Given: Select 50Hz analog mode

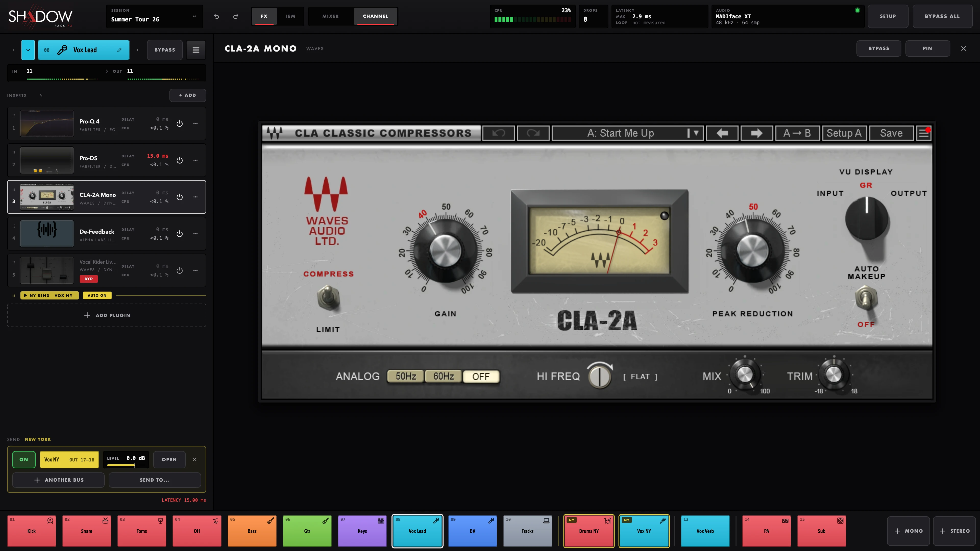Looking at the screenshot, I should click(406, 377).
